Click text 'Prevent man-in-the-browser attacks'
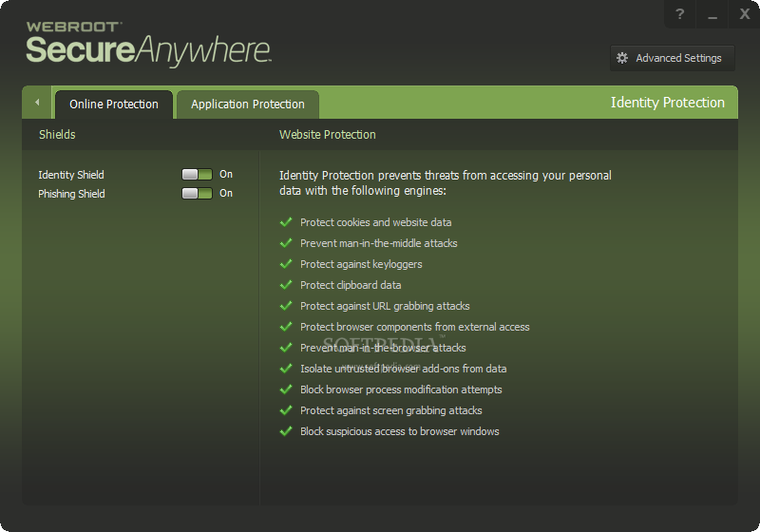Screen dimensions: 760x532 (x=383, y=348)
